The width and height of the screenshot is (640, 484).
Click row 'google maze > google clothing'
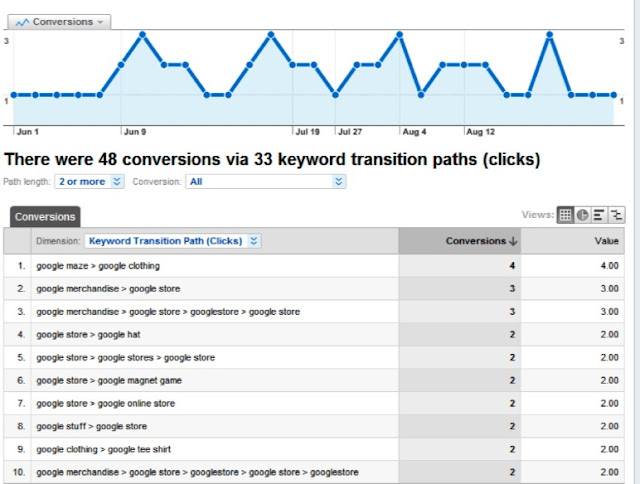tap(314, 266)
